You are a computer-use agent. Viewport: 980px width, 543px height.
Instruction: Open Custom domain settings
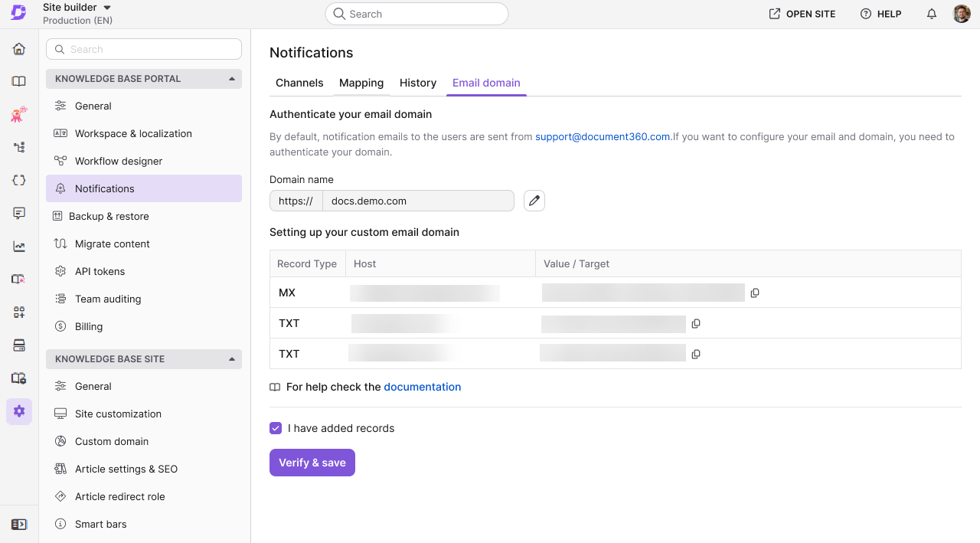coord(144,441)
